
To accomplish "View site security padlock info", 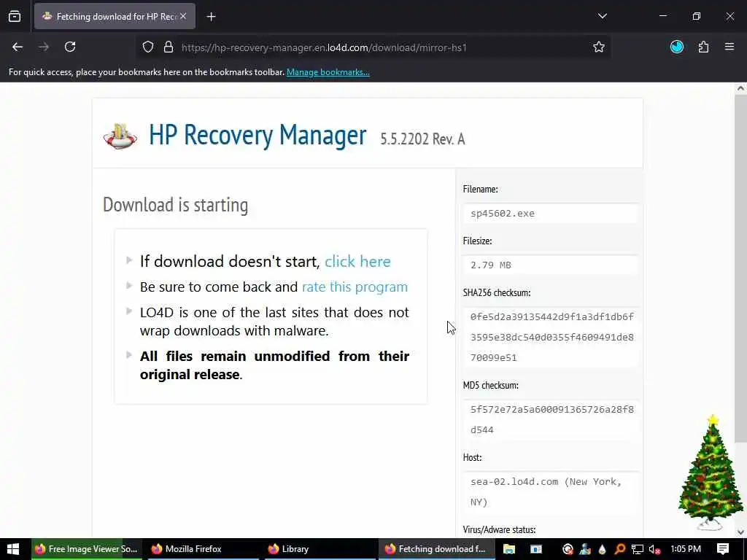I will click(x=169, y=47).
